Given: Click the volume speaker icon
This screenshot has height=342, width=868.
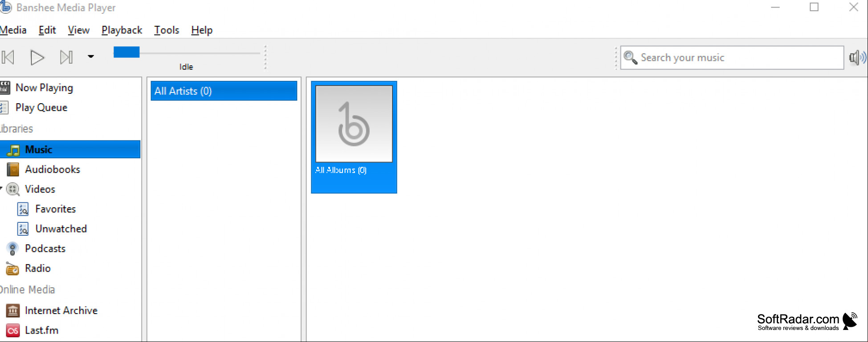Looking at the screenshot, I should click(x=857, y=57).
